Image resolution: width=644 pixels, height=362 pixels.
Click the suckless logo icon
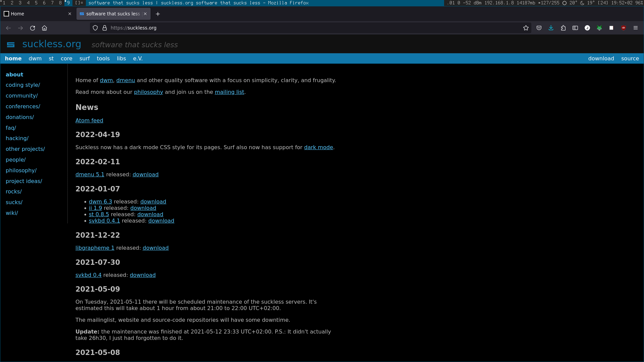[11, 45]
